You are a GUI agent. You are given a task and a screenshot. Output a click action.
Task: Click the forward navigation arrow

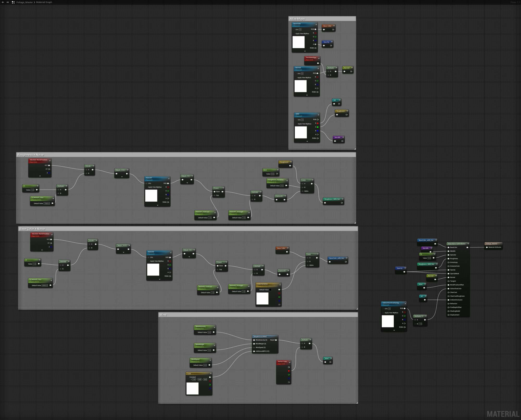(x=7, y=2)
